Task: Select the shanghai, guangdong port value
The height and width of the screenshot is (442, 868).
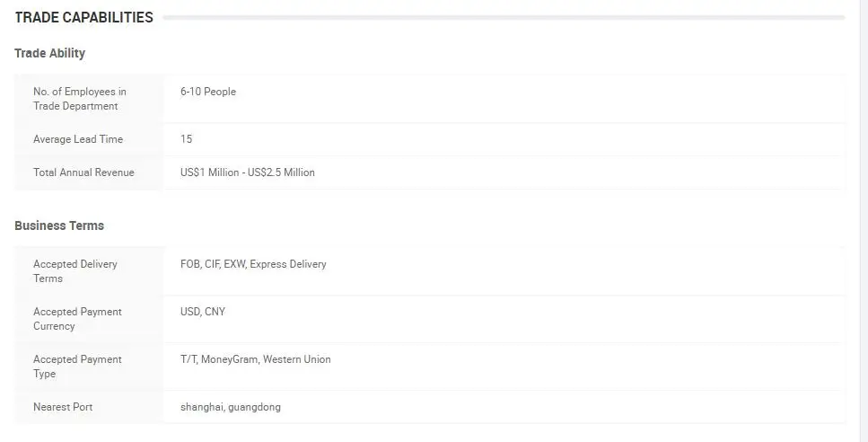Action: pos(231,407)
